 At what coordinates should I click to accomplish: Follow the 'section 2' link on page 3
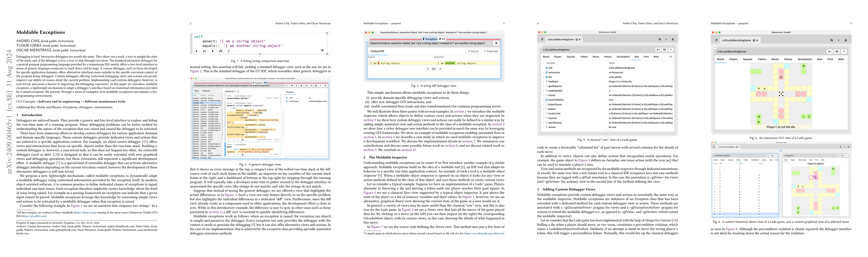[460, 111]
